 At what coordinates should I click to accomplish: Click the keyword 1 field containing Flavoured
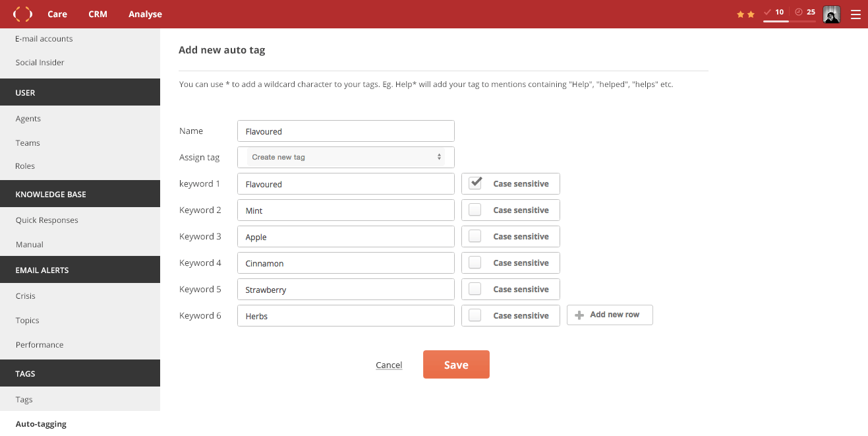pyautogui.click(x=346, y=183)
